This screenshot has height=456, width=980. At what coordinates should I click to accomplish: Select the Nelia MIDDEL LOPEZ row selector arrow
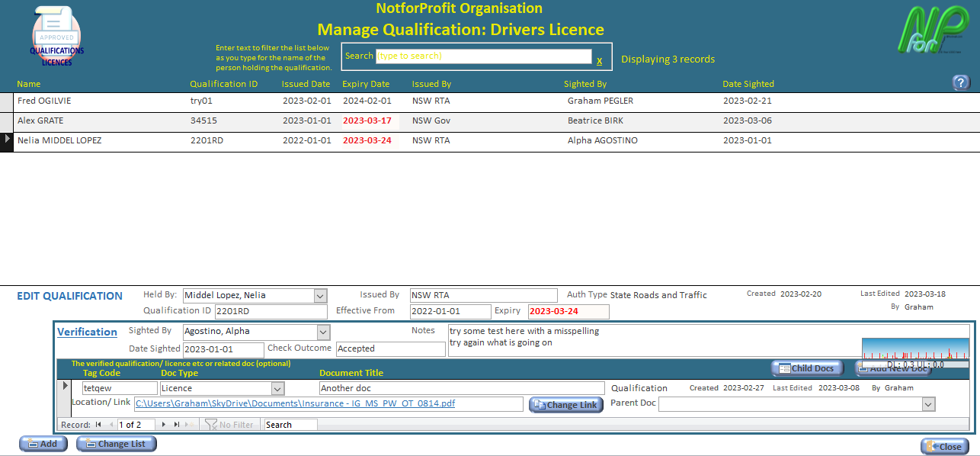coord(7,141)
